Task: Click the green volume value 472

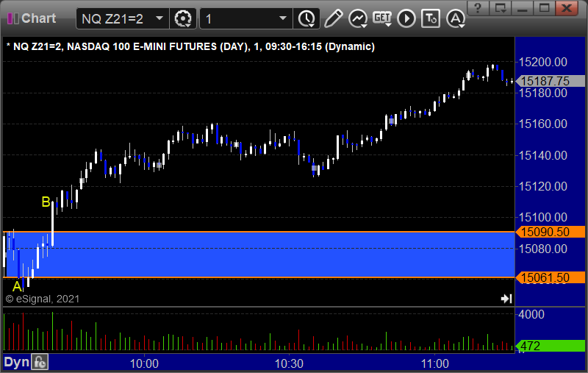Action: 550,346
